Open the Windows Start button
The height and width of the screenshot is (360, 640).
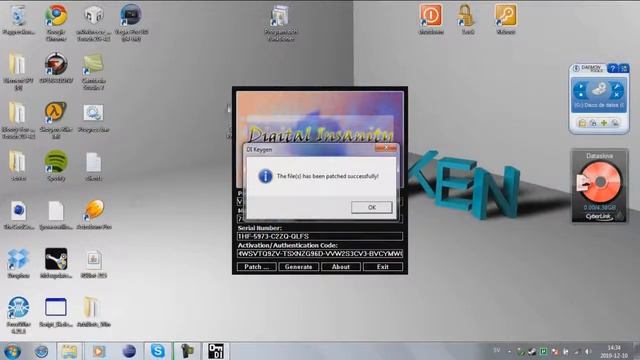coord(12,351)
